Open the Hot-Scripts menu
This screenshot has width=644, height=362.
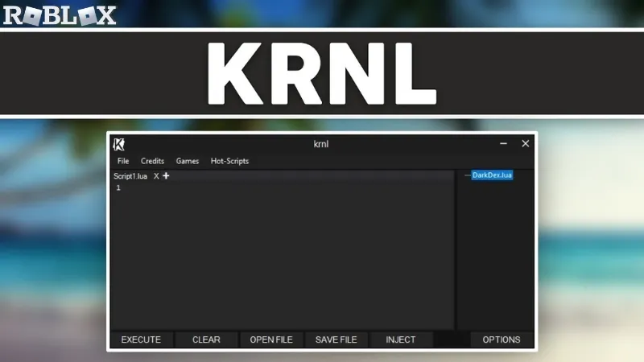click(229, 161)
